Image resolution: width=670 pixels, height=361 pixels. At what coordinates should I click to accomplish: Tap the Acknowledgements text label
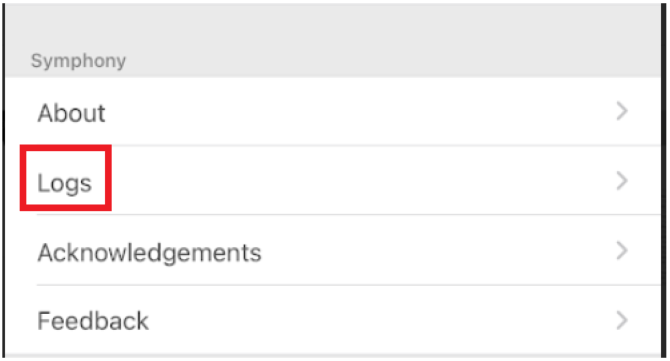[x=150, y=252]
